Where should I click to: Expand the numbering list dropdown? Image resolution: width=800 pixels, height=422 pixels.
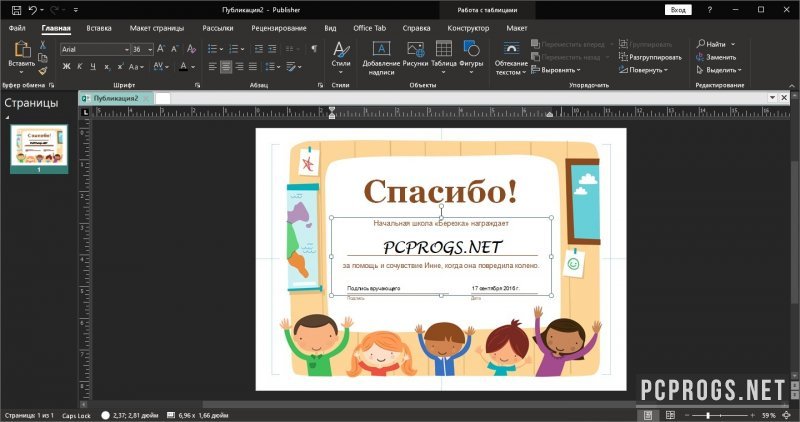[x=242, y=49]
